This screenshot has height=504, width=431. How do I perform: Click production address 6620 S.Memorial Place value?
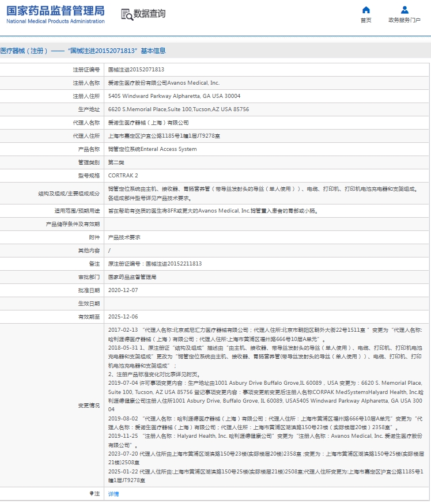point(179,109)
